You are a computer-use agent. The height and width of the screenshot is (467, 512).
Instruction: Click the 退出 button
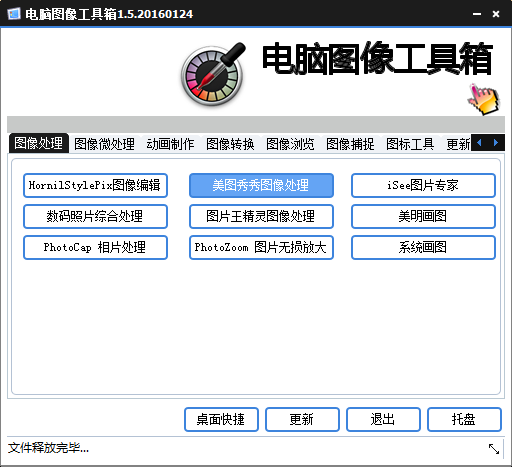pyautogui.click(x=383, y=419)
